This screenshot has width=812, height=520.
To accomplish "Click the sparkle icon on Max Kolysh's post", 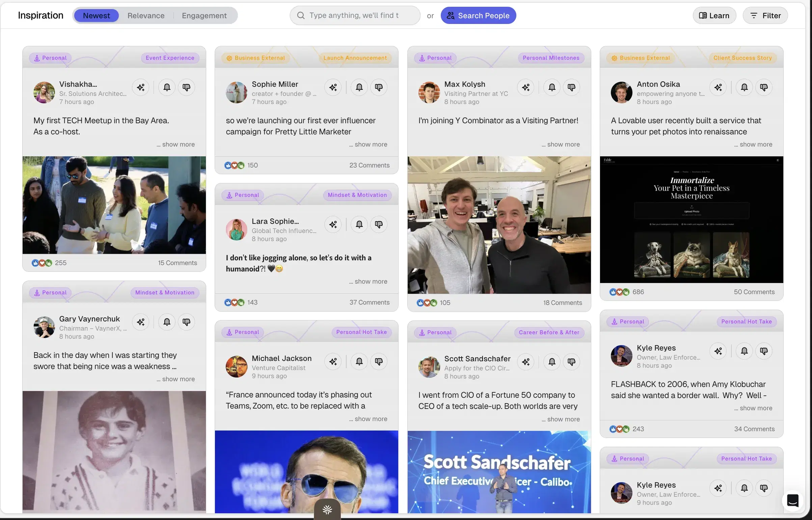I will pos(526,87).
